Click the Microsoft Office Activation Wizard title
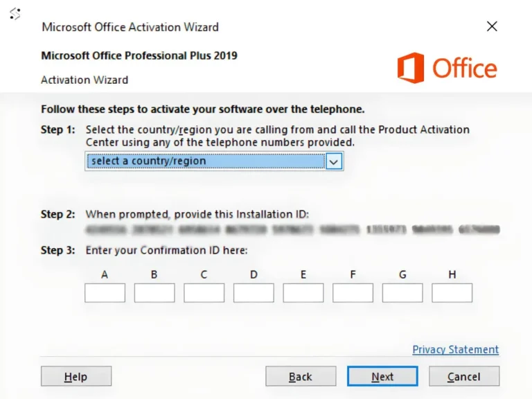Screen dimensions: 532x399 tap(130, 27)
